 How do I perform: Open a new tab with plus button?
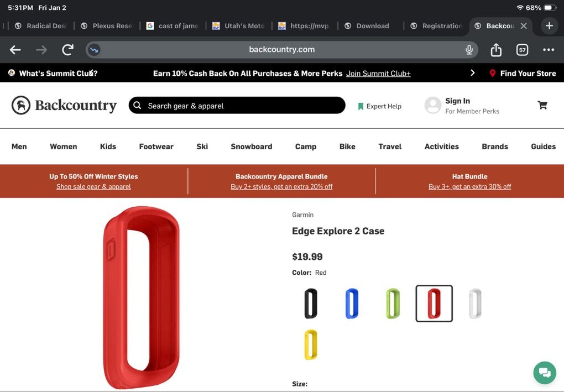549,26
